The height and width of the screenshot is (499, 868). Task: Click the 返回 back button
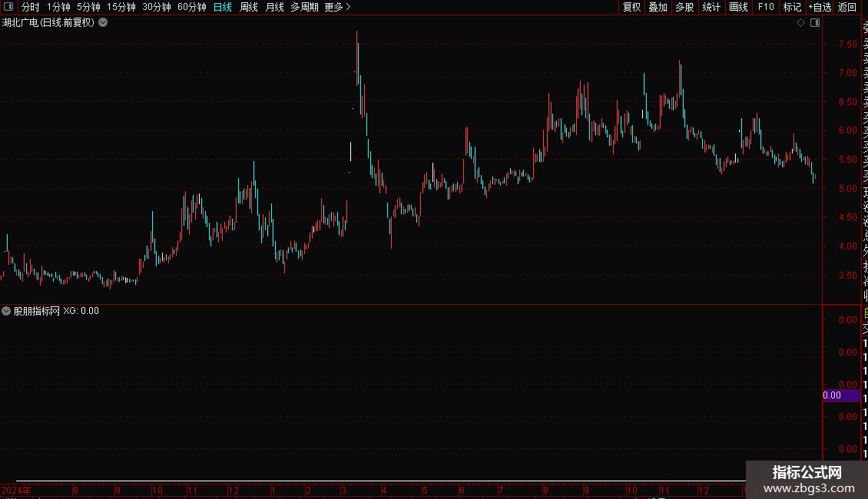click(847, 7)
